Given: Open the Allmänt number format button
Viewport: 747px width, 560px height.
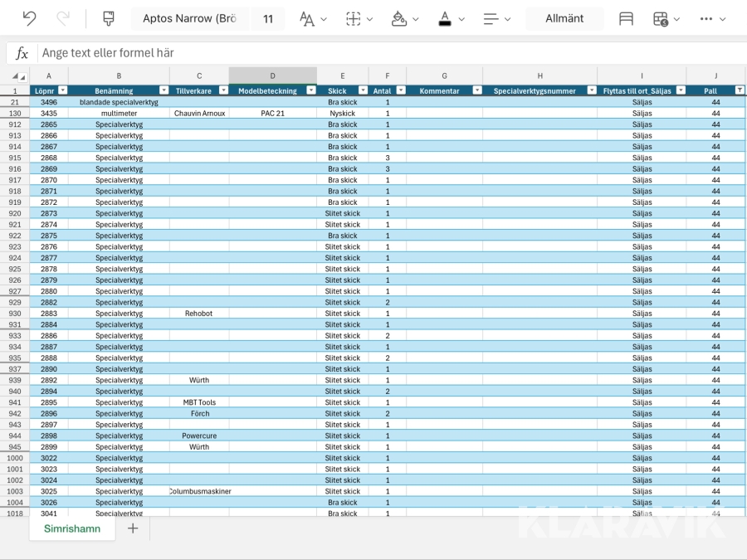Looking at the screenshot, I should click(x=564, y=18).
